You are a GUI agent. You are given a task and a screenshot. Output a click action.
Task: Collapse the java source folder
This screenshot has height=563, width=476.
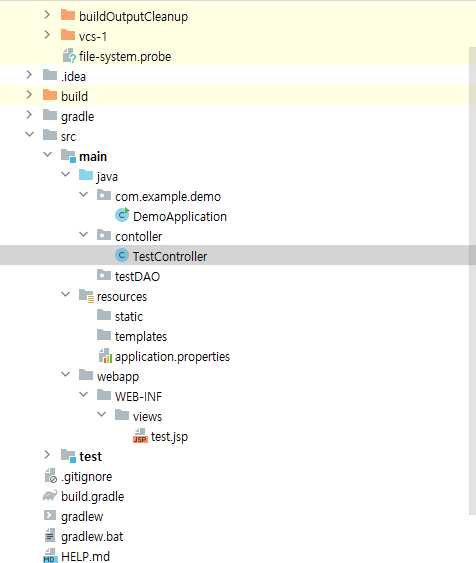point(65,175)
